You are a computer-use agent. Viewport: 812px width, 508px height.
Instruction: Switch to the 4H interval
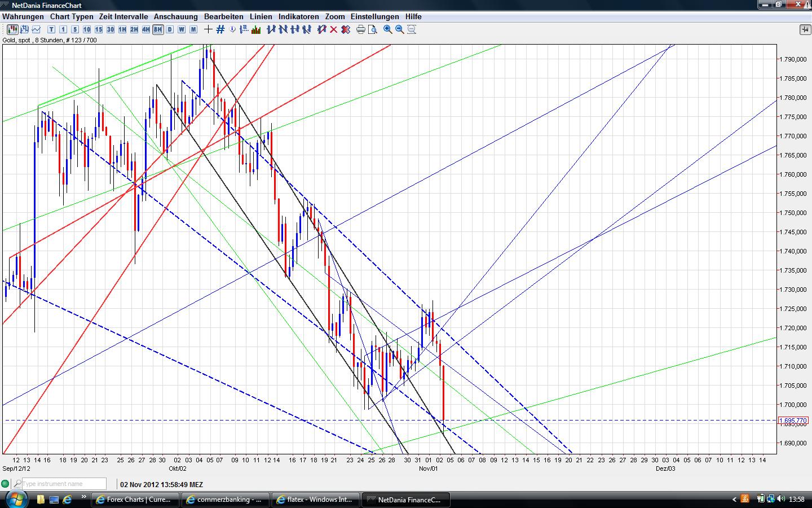[146, 29]
